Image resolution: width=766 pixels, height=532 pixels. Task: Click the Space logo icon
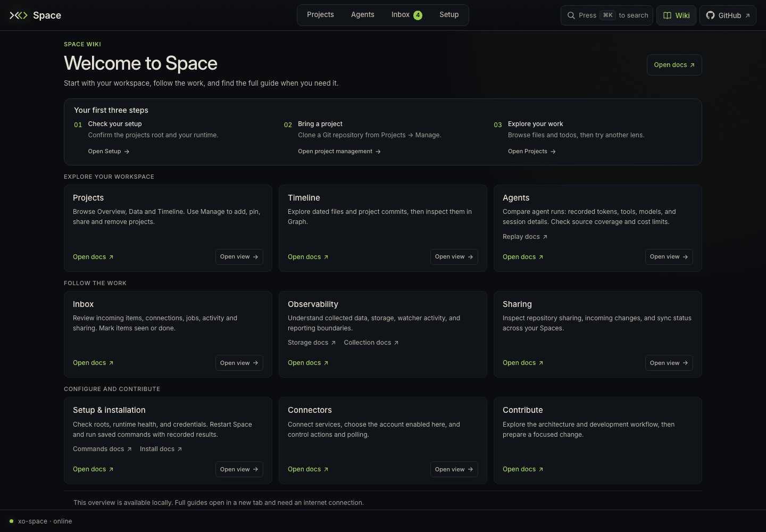[x=19, y=15]
